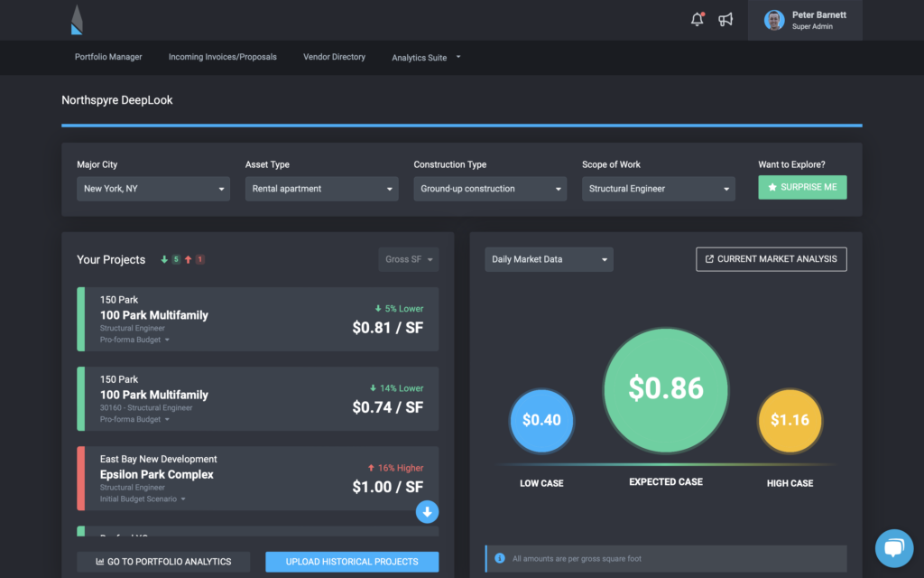Click the HIGH CASE label
Image resolution: width=924 pixels, height=578 pixels.
790,483
